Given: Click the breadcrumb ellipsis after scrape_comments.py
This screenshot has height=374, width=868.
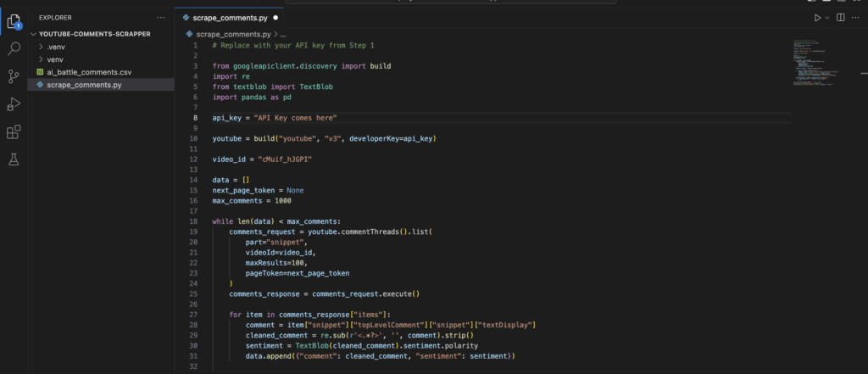Looking at the screenshot, I should coord(283,35).
